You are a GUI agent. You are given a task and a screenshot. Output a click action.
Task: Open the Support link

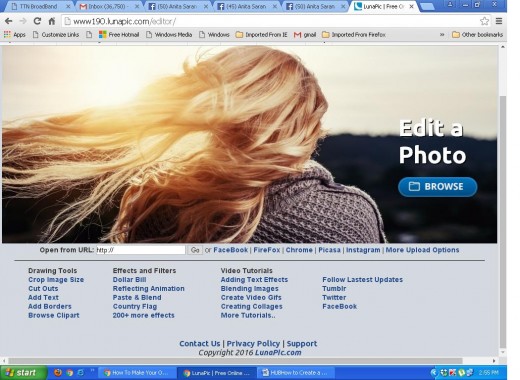point(302,344)
